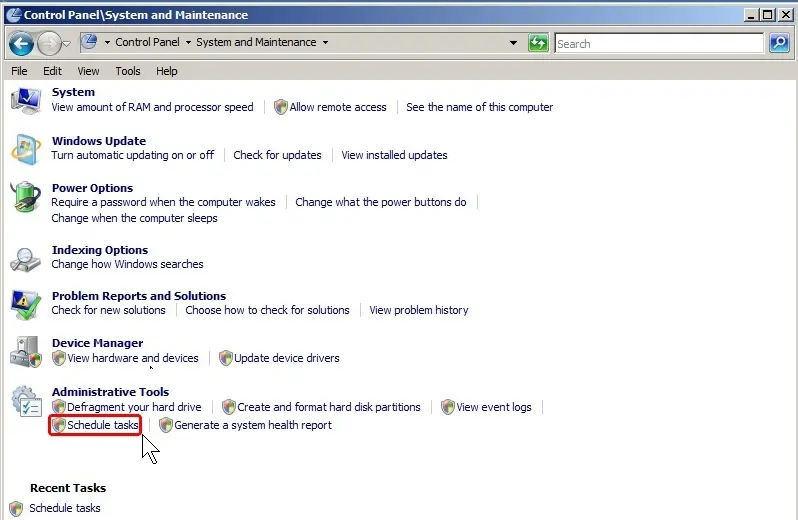The width and height of the screenshot is (798, 520).
Task: Open Schedule tasks under Administrative Tools
Action: (102, 425)
